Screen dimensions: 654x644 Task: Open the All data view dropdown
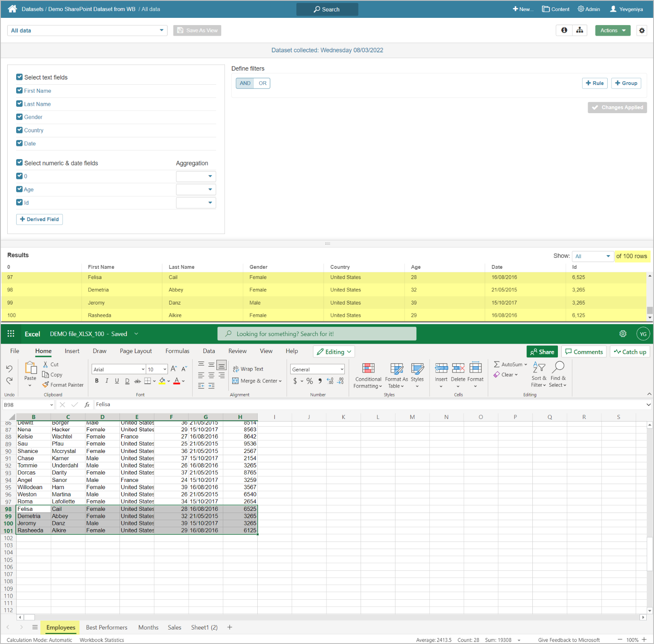coord(87,31)
